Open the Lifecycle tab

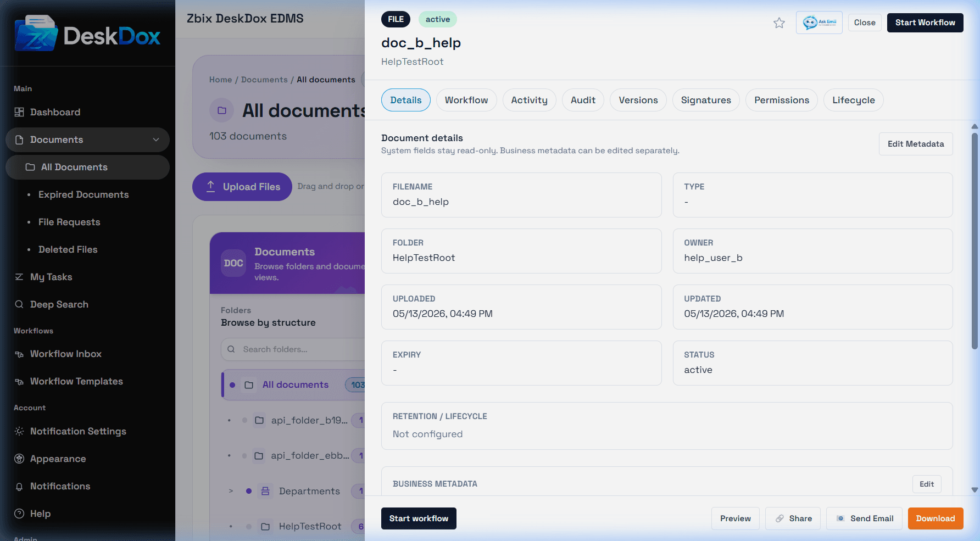click(854, 100)
